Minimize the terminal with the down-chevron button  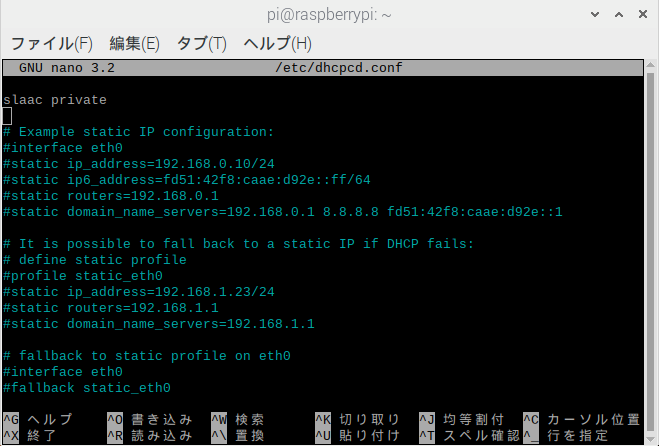(x=595, y=15)
